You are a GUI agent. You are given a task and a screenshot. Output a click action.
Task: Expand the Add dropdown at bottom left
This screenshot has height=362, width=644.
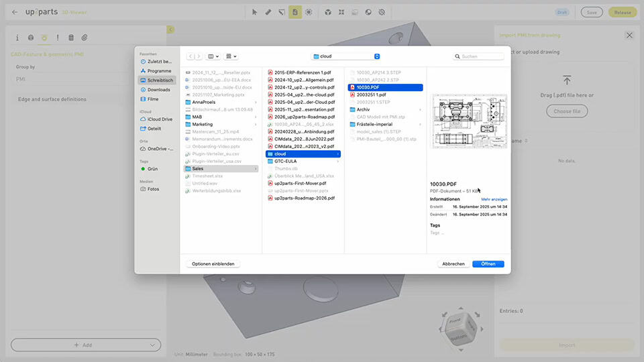[x=152, y=345]
